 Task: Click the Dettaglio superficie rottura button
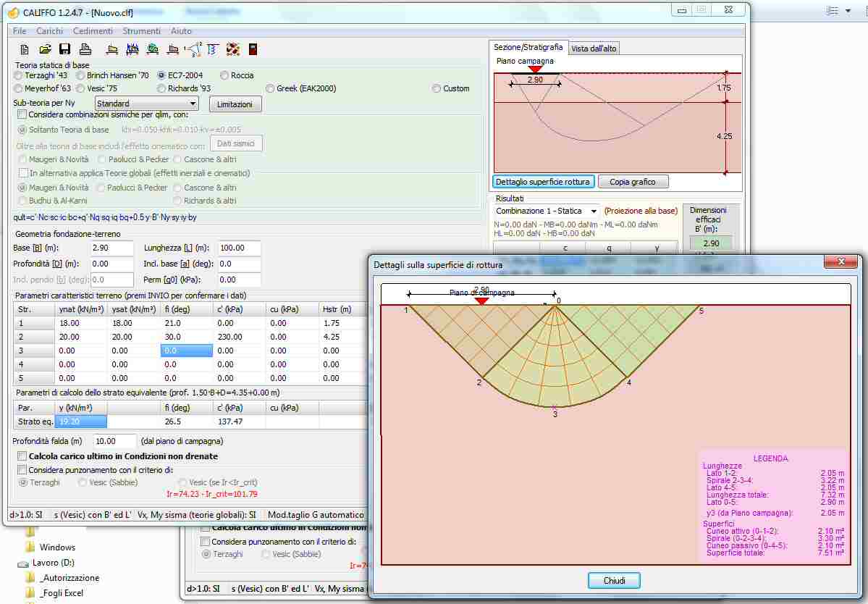[543, 182]
